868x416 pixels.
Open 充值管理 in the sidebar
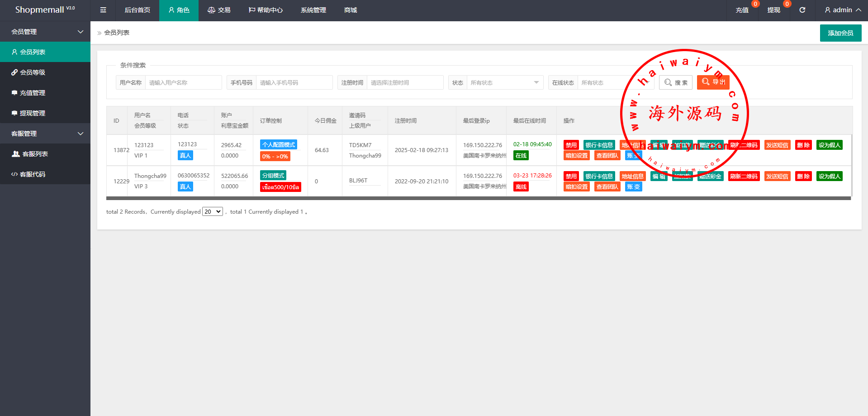point(45,93)
